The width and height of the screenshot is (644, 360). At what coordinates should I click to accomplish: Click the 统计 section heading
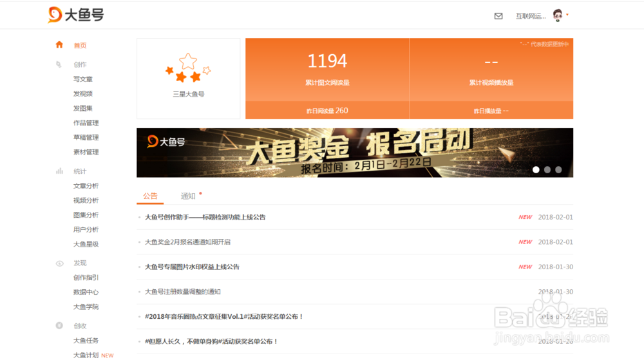80,171
